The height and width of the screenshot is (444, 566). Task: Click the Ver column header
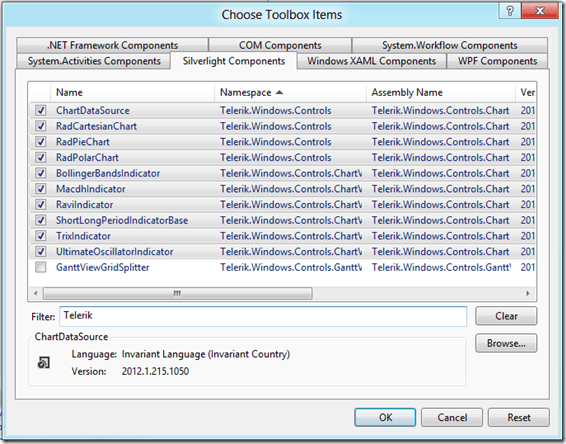click(x=527, y=92)
